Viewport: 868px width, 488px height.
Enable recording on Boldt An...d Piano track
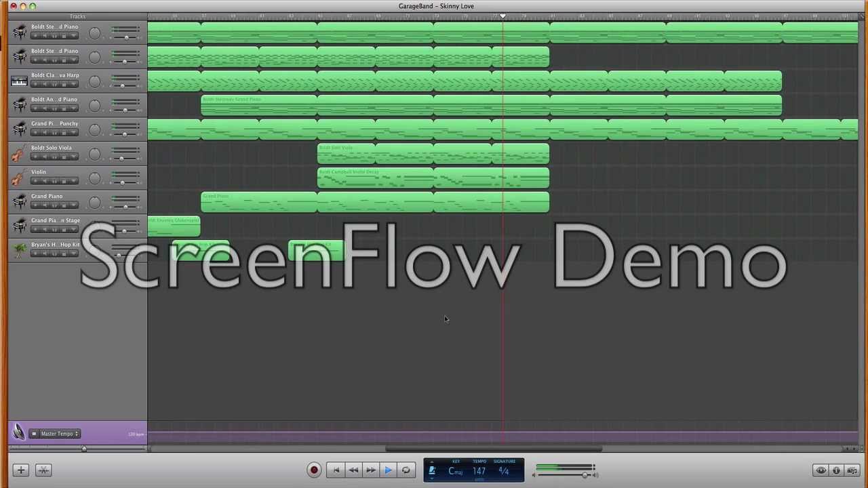click(35, 108)
